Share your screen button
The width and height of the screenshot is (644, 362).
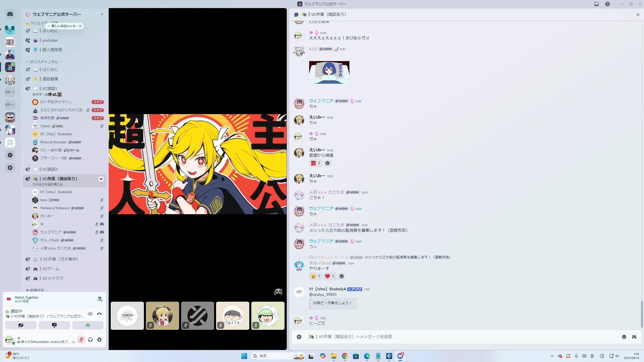(54, 325)
